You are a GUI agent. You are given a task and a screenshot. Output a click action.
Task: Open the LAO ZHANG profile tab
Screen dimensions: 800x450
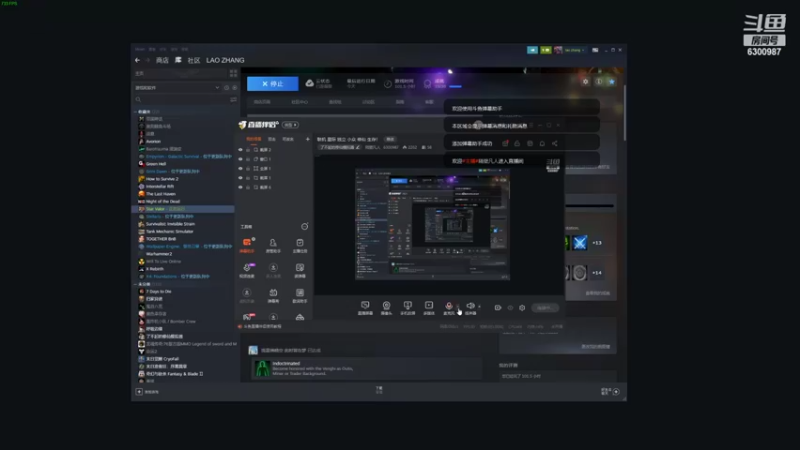coord(225,60)
